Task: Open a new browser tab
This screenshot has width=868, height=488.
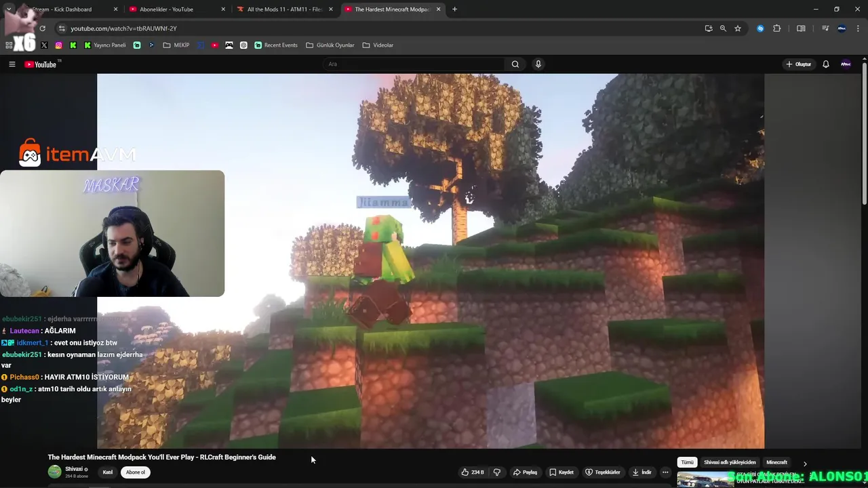Action: [454, 9]
